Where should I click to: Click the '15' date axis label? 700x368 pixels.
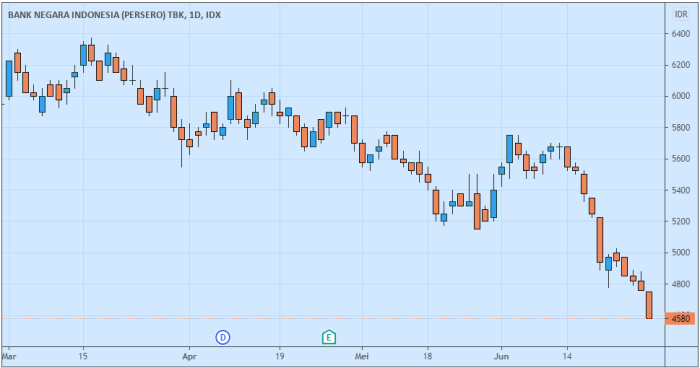click(83, 356)
